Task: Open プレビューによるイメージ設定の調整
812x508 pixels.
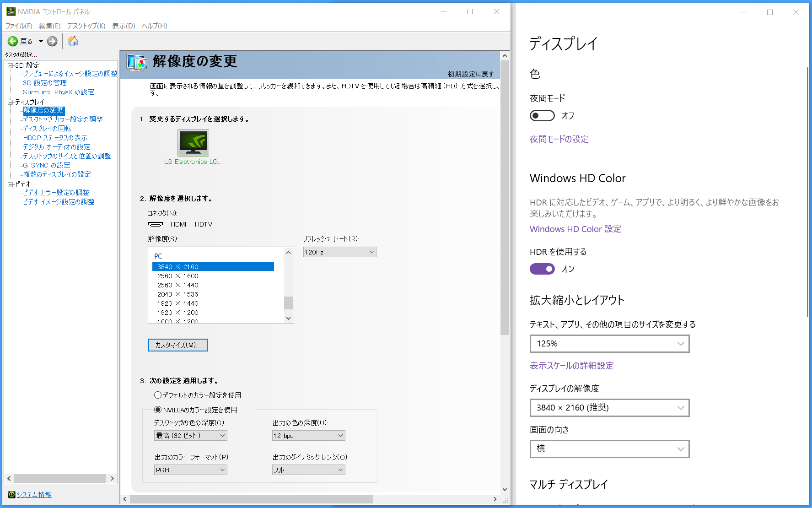Action: point(70,74)
